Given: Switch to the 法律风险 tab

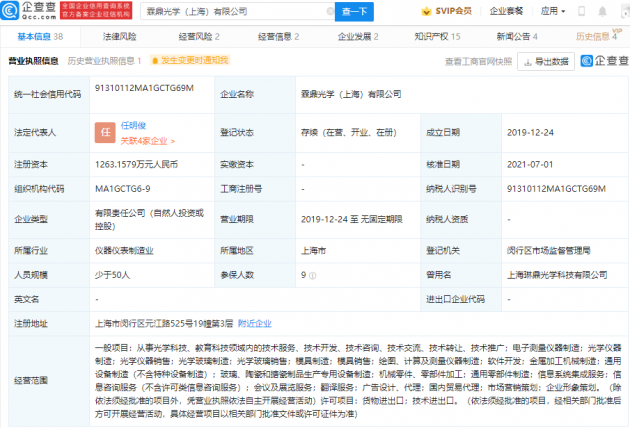Looking at the screenshot, I should click(119, 37).
